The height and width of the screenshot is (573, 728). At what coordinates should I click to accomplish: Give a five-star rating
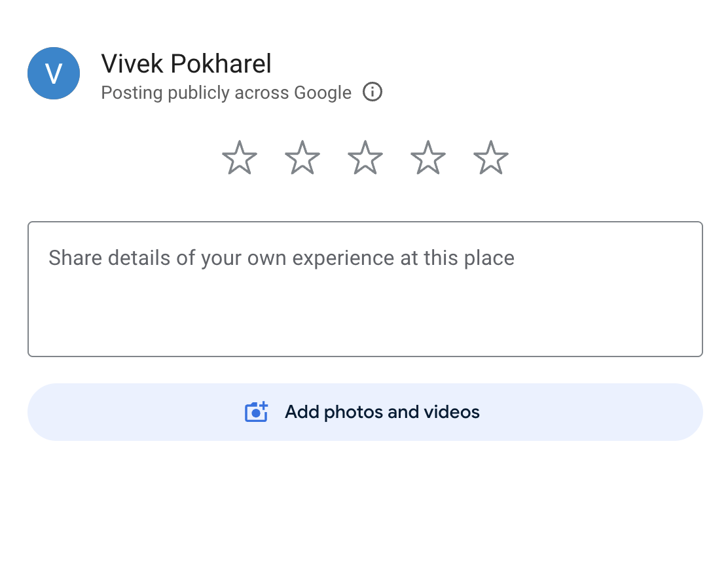click(491, 158)
